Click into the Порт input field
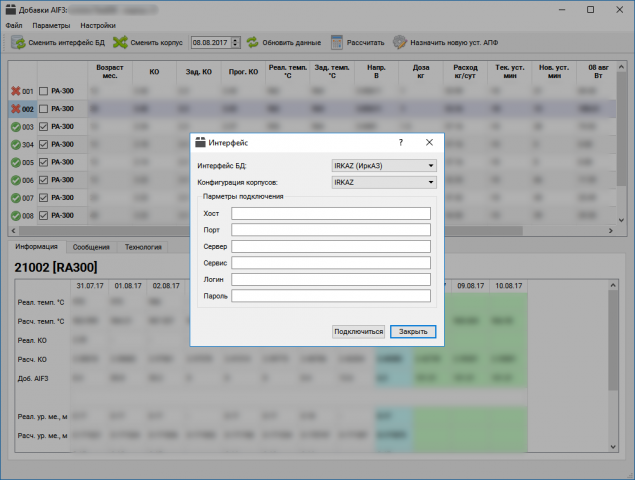The height and width of the screenshot is (480, 635). click(x=331, y=230)
